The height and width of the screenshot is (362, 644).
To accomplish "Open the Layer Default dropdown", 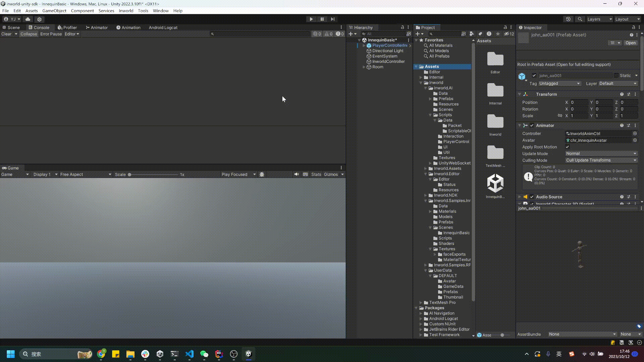I will 618,83.
